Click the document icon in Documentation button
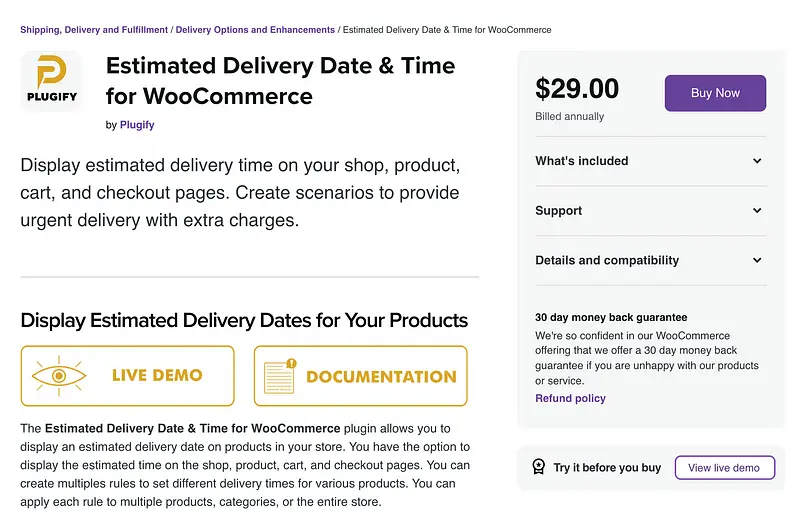 tap(280, 376)
